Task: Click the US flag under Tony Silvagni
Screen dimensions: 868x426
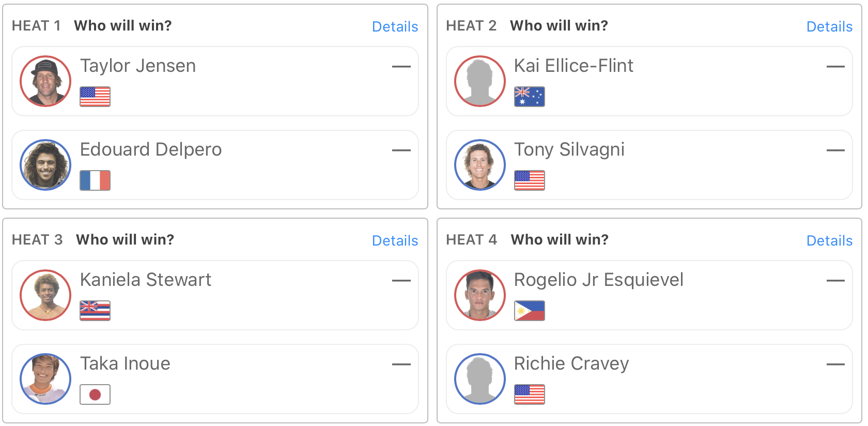Action: (530, 180)
